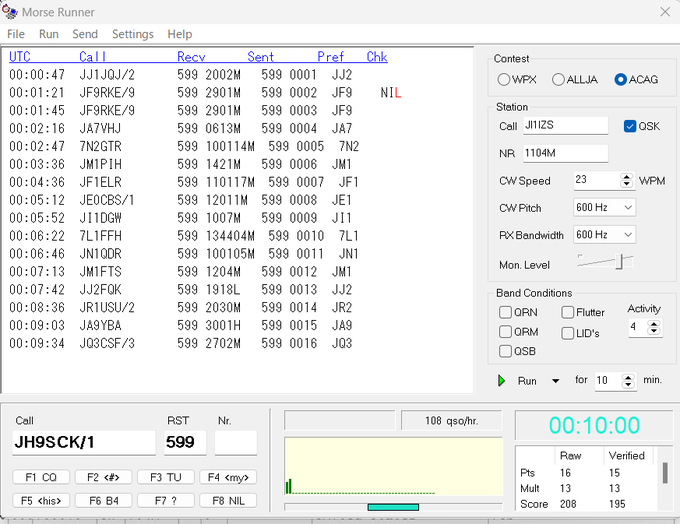Click the F5 <his> button

(x=41, y=501)
